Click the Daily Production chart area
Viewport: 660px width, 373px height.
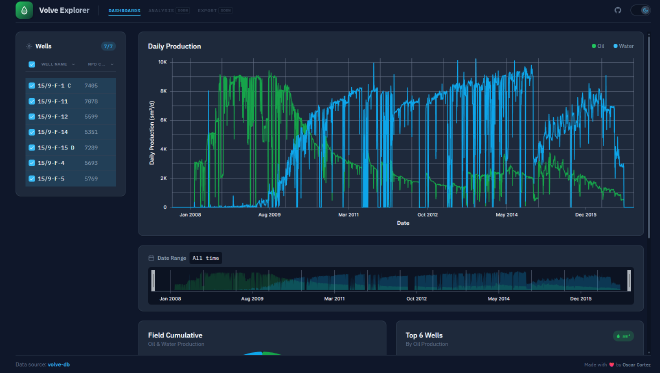[x=403, y=134]
